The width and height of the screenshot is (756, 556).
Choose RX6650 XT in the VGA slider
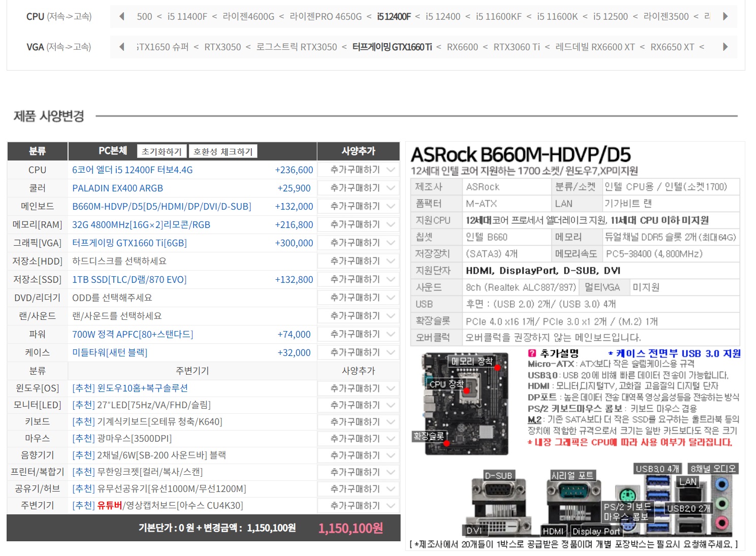click(672, 47)
